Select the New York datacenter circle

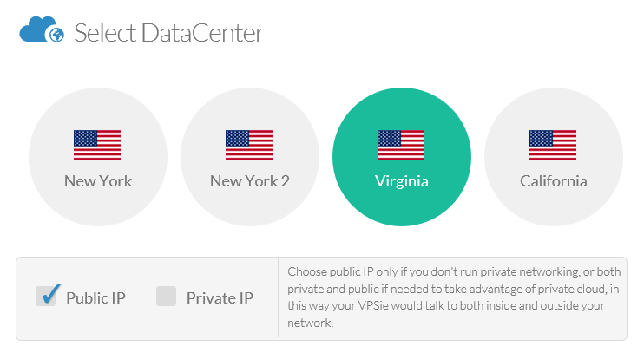[x=98, y=157]
